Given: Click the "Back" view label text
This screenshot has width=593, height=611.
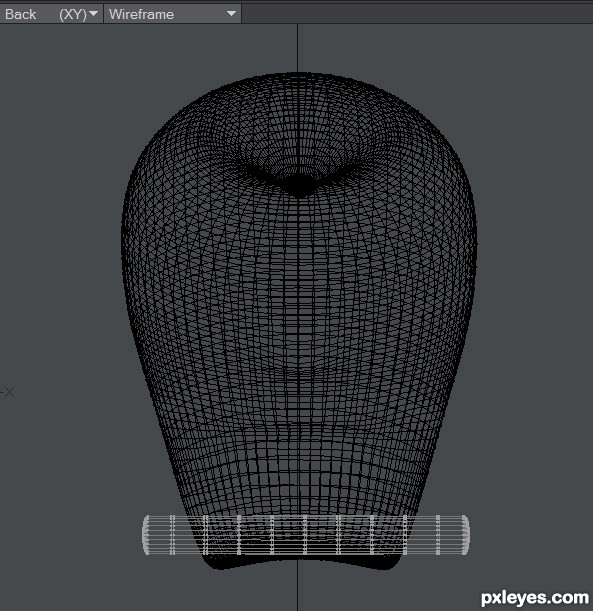Looking at the screenshot, I should point(21,14).
